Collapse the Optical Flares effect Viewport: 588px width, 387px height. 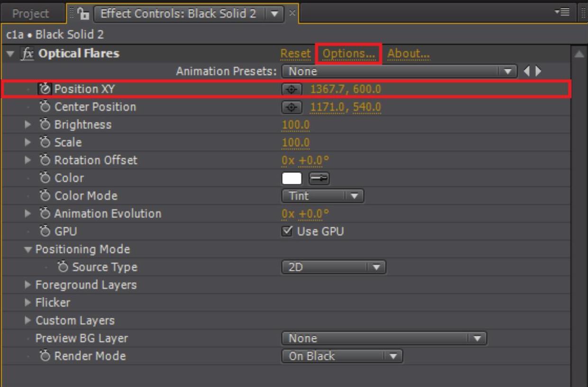point(10,54)
